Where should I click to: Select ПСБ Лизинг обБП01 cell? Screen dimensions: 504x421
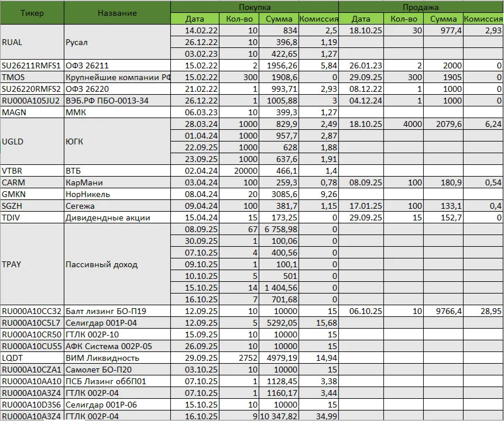[117, 381]
